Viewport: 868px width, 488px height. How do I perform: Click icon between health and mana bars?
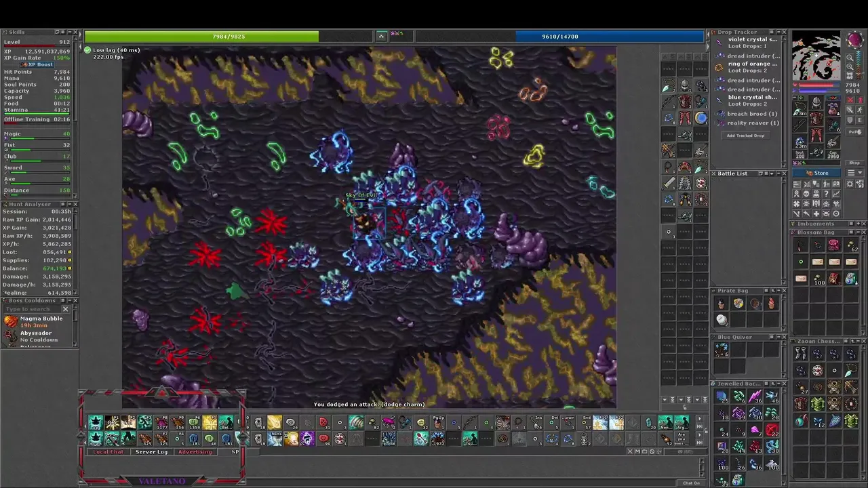[381, 36]
